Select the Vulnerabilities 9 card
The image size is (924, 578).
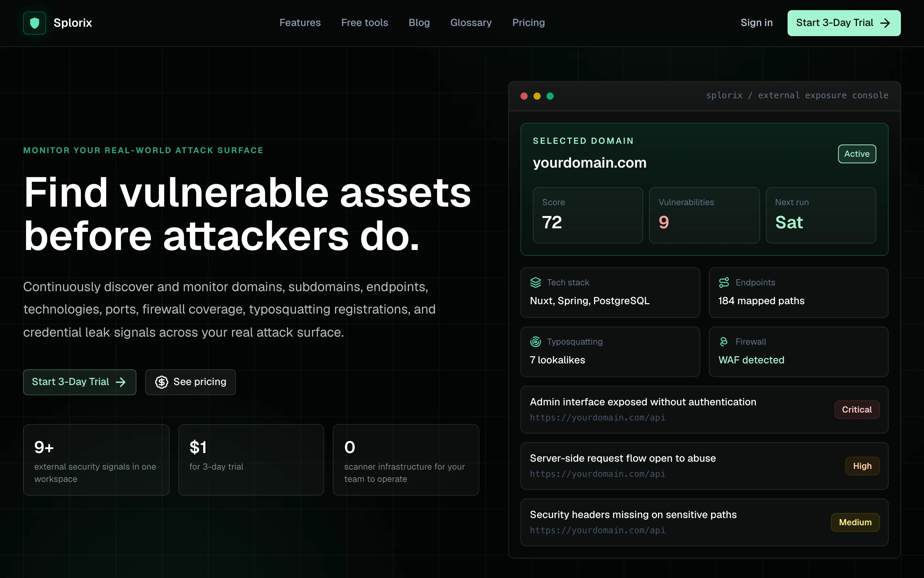704,215
